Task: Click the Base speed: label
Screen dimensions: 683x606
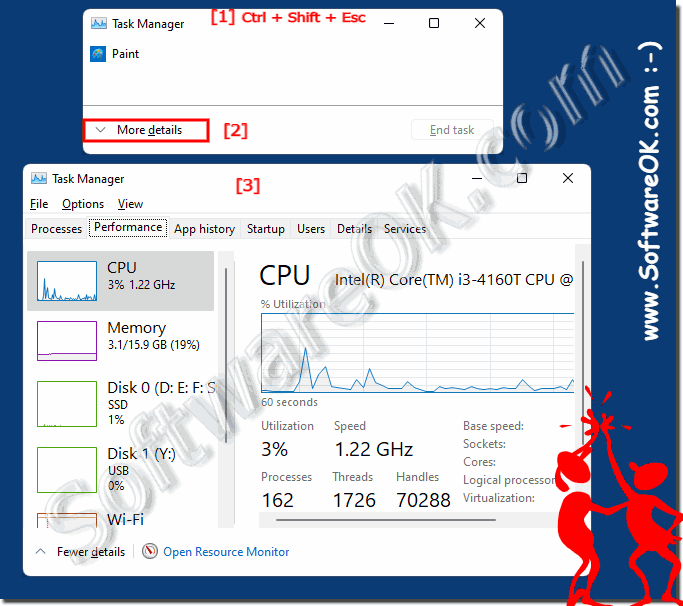Action: click(x=493, y=426)
